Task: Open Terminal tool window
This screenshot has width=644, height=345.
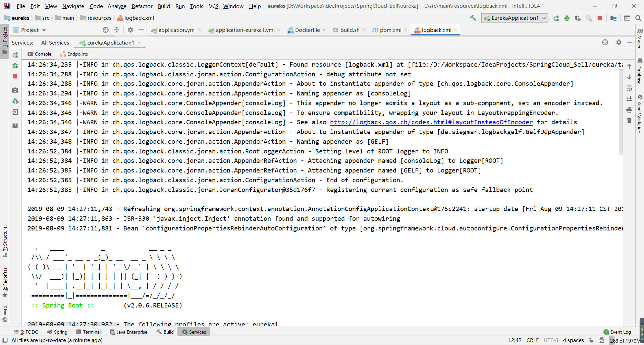Action: tap(88, 332)
